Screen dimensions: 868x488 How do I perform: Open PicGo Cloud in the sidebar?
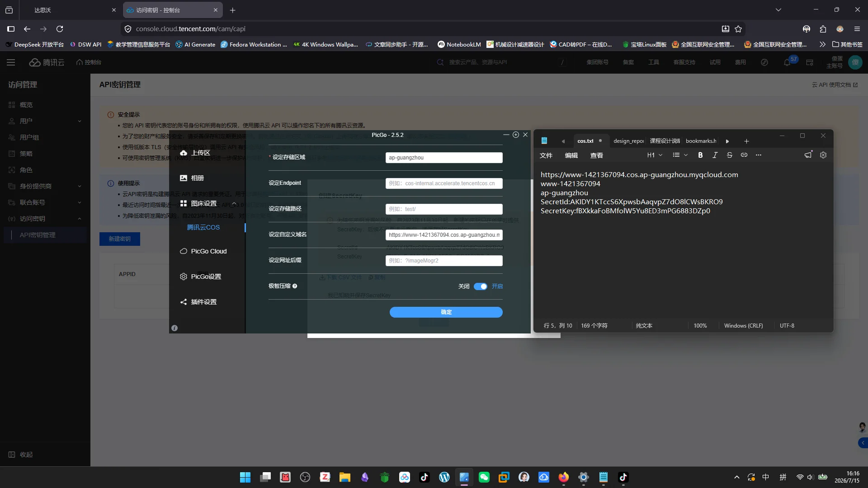[x=203, y=251]
